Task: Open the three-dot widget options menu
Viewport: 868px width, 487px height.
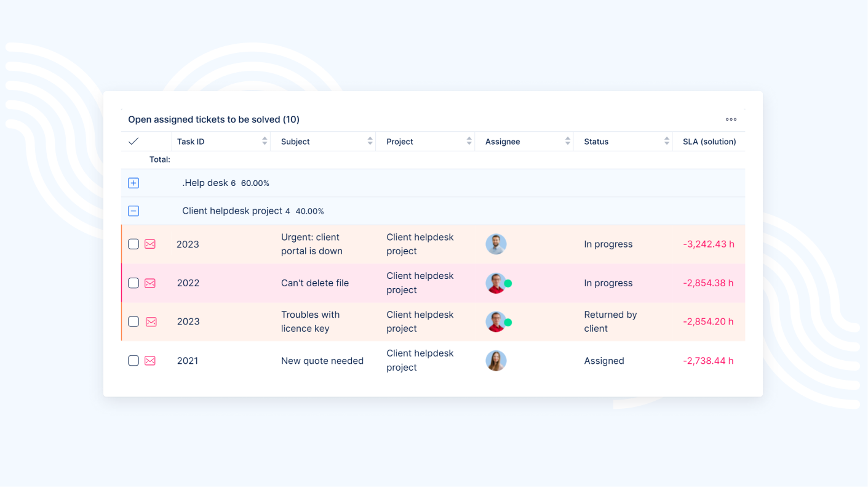Action: point(731,119)
